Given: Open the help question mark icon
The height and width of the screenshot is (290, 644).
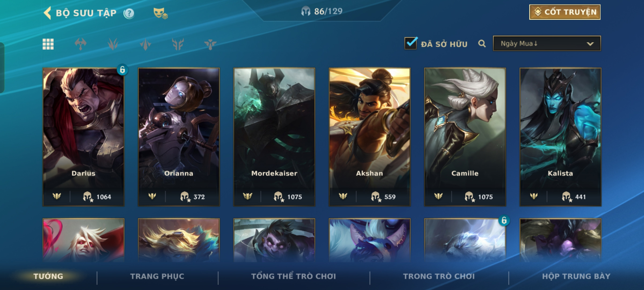Looking at the screenshot, I should coord(129,13).
